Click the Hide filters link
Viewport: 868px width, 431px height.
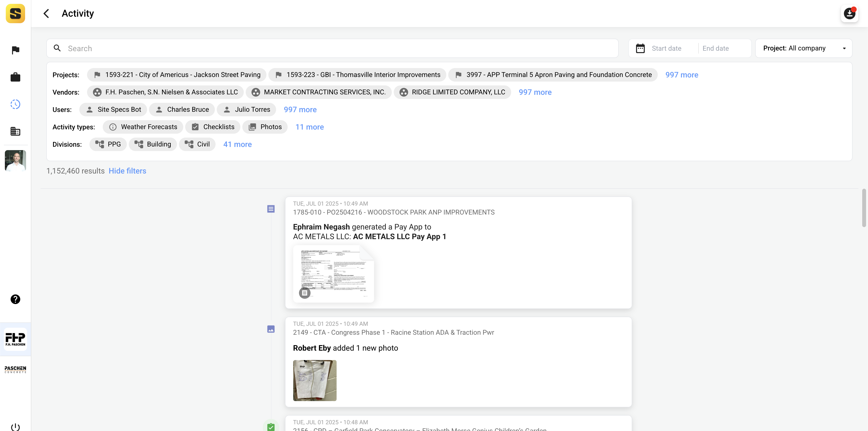[127, 171]
